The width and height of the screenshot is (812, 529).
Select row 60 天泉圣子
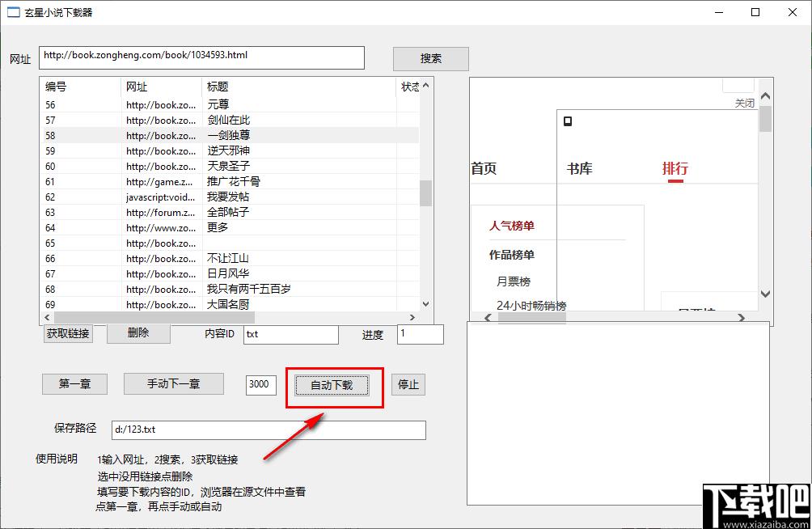(230, 167)
